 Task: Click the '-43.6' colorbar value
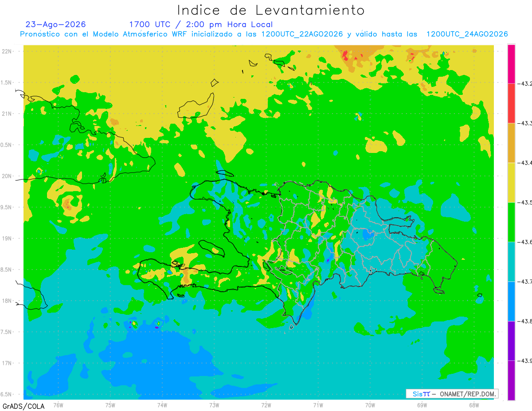pyautogui.click(x=525, y=242)
